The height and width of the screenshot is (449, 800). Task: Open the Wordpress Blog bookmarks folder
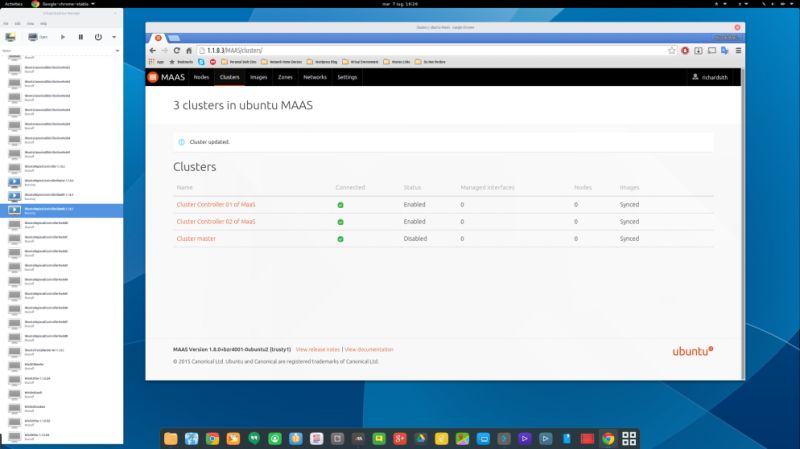[322, 62]
